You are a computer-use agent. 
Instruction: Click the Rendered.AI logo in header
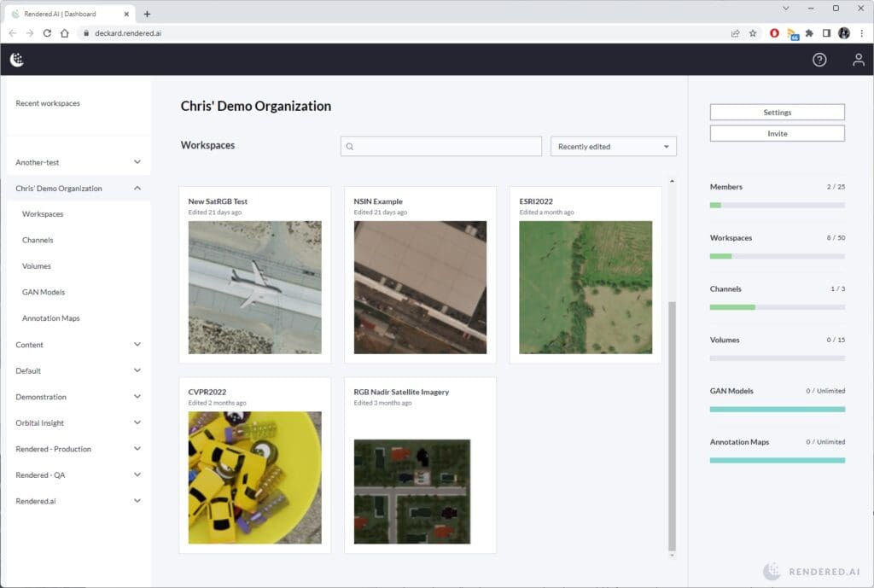pos(17,60)
